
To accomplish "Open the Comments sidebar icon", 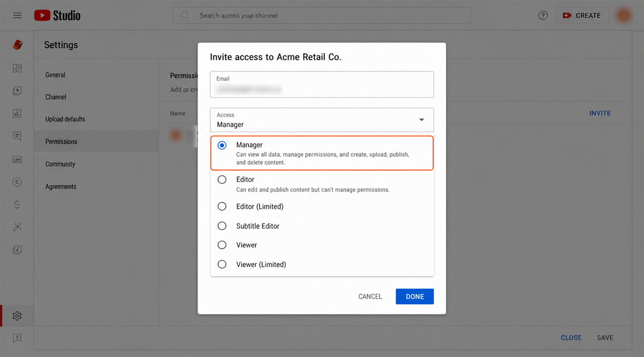I will click(x=17, y=136).
